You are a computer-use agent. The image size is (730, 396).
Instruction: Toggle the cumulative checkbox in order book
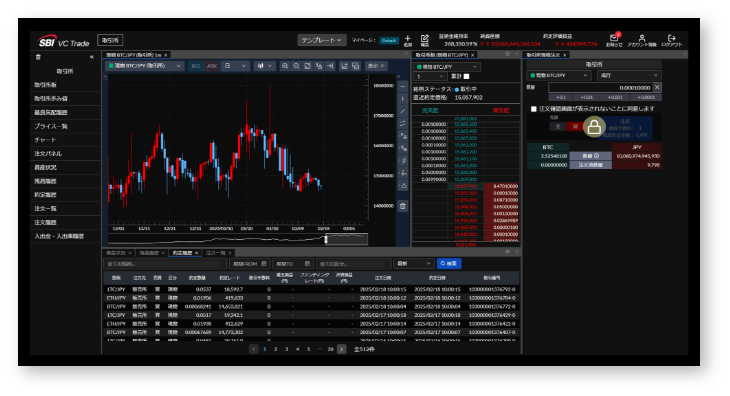point(466,77)
